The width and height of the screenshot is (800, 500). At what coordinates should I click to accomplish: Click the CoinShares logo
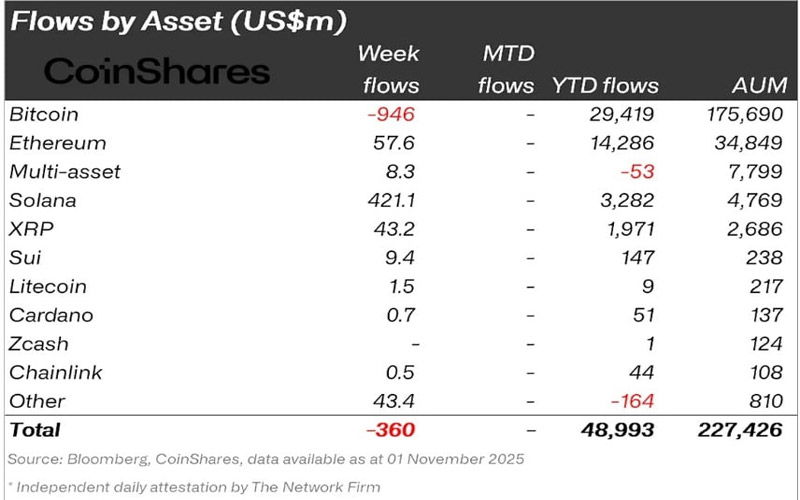[x=158, y=71]
